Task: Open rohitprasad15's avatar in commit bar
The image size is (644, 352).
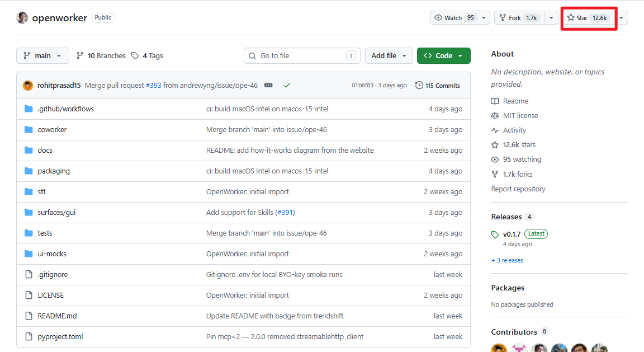Action: click(x=28, y=85)
